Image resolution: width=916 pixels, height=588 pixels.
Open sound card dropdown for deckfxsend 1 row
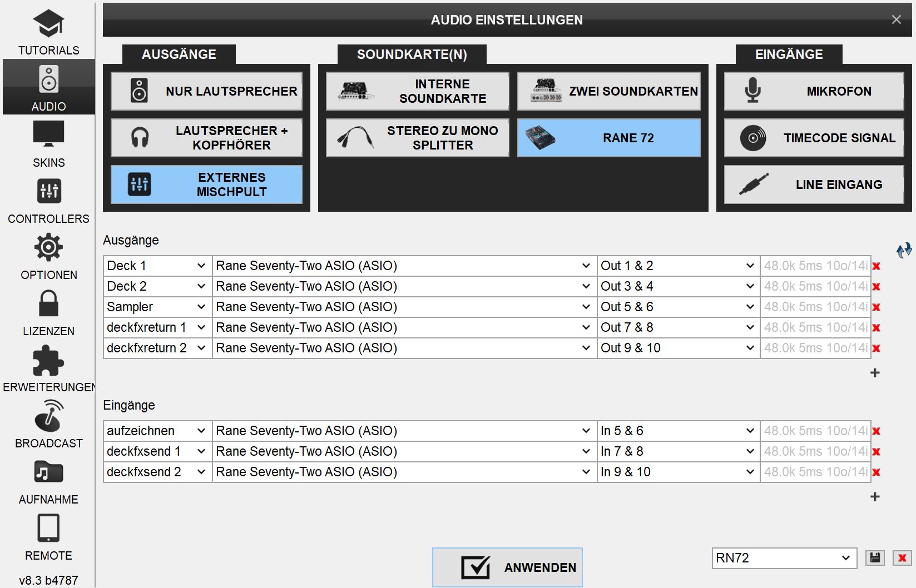pyautogui.click(x=404, y=451)
